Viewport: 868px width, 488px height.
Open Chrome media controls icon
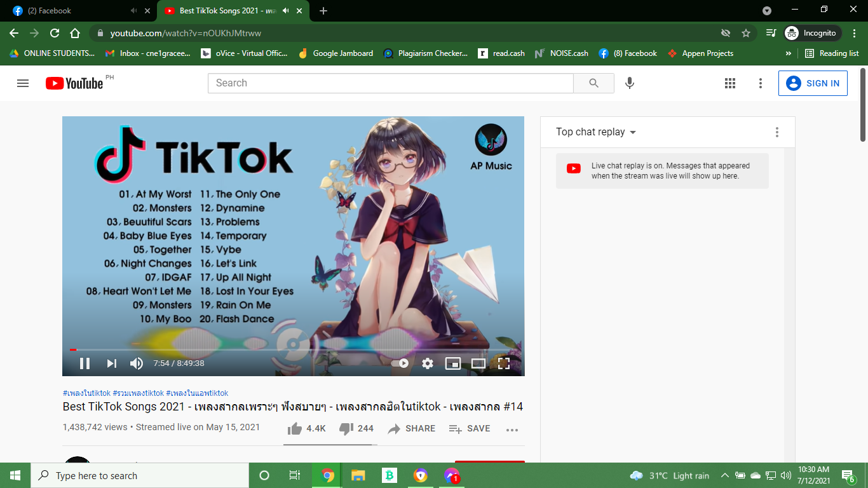tap(771, 33)
